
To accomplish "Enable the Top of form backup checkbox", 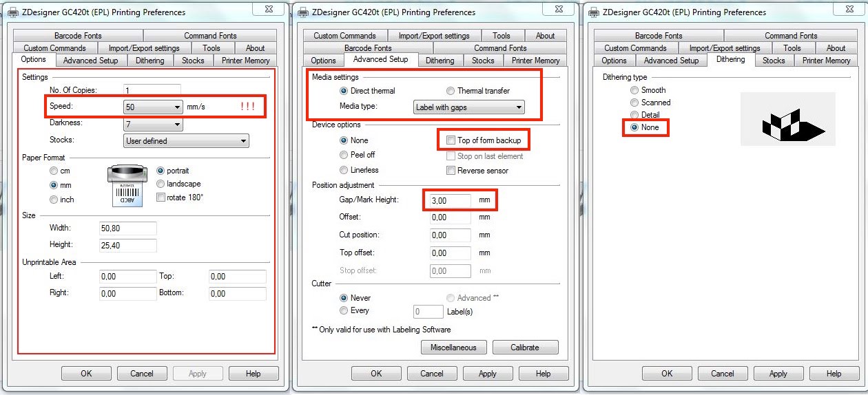I will click(x=451, y=140).
